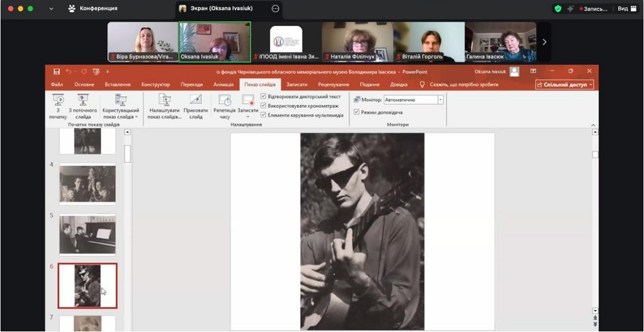Screen dimensions: 644x332
Task: Click the Zoom security shield icon
Action: (x=557, y=9)
